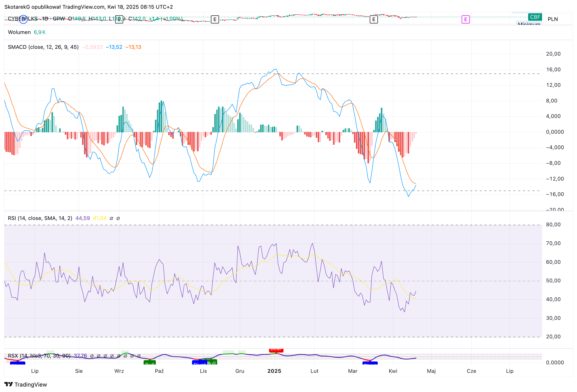Screen dimensions: 577x392
Task: Click the 8,00 label on the SMACD scale
Action: [551, 101]
